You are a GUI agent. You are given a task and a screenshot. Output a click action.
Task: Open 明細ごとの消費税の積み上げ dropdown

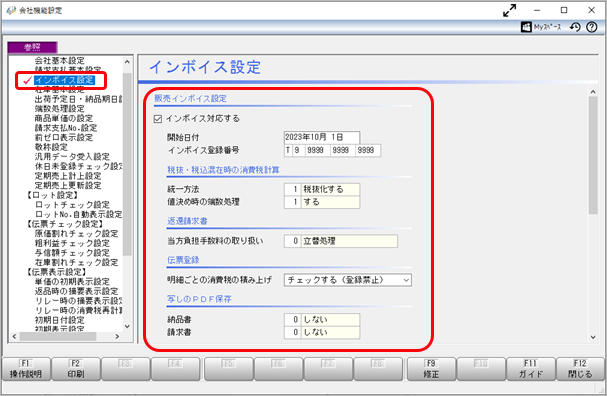tap(348, 280)
